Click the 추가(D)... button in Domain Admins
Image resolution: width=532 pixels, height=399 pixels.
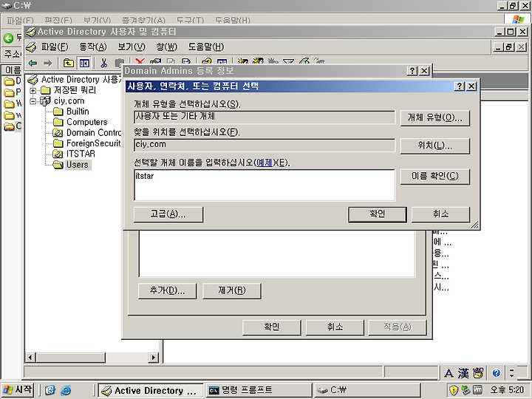tap(167, 291)
